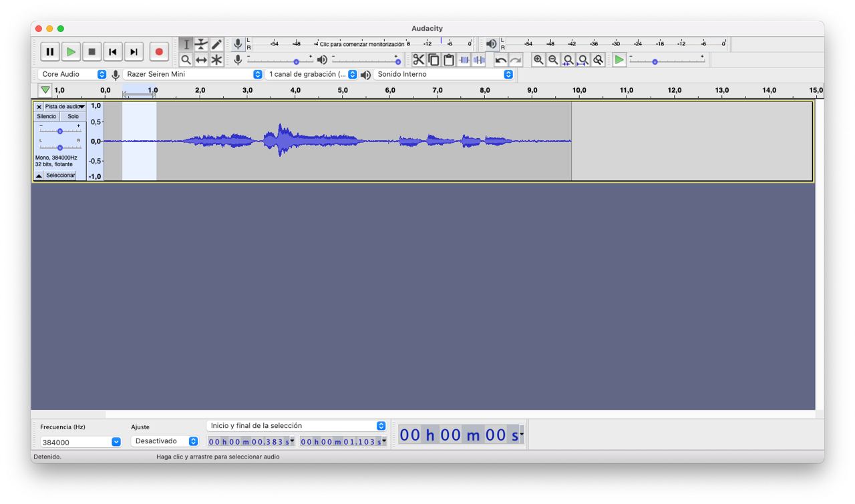
Task: Zoom in on the waveform
Action: pyautogui.click(x=538, y=59)
